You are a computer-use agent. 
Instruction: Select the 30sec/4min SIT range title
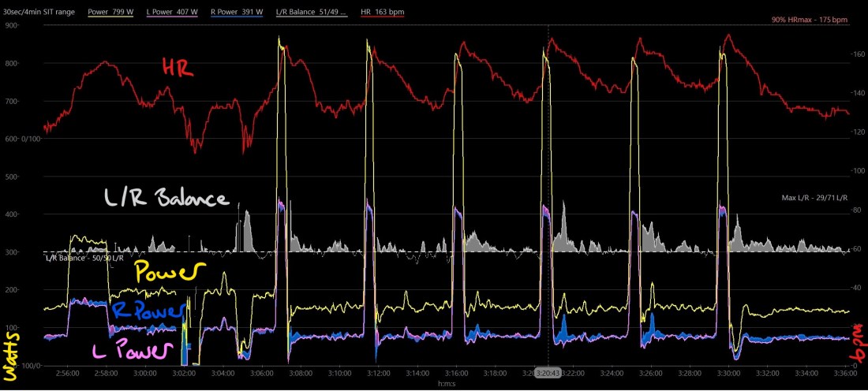click(39, 13)
